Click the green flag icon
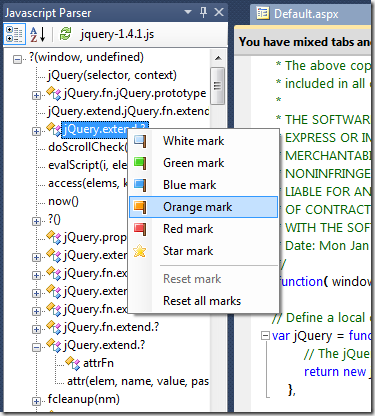Image resolution: width=375 pixels, height=416 pixels. point(140,163)
